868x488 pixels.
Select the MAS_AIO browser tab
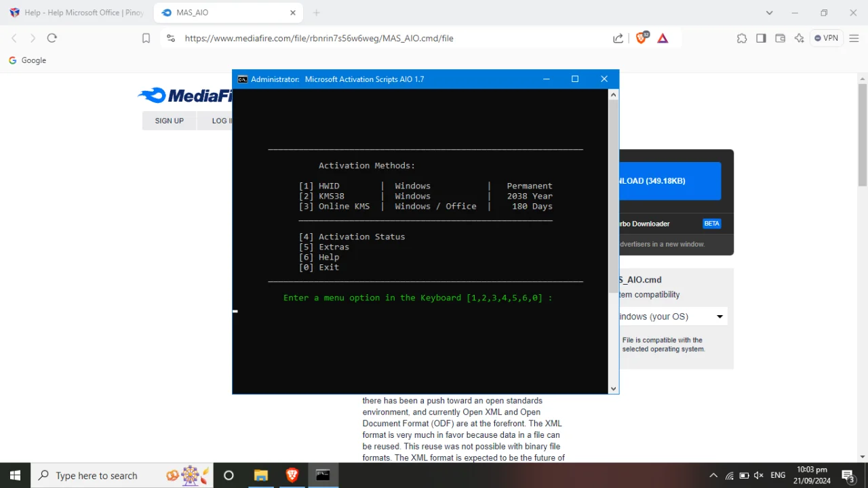(x=229, y=13)
